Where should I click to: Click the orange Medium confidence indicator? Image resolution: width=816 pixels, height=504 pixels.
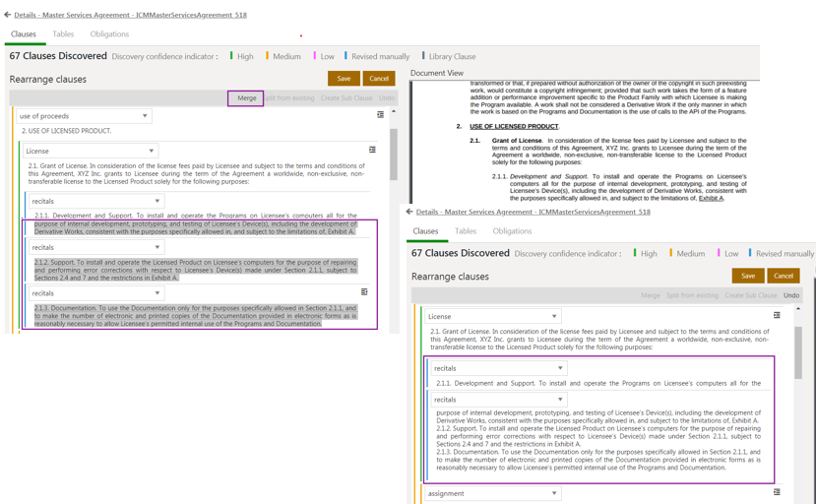coord(267,56)
